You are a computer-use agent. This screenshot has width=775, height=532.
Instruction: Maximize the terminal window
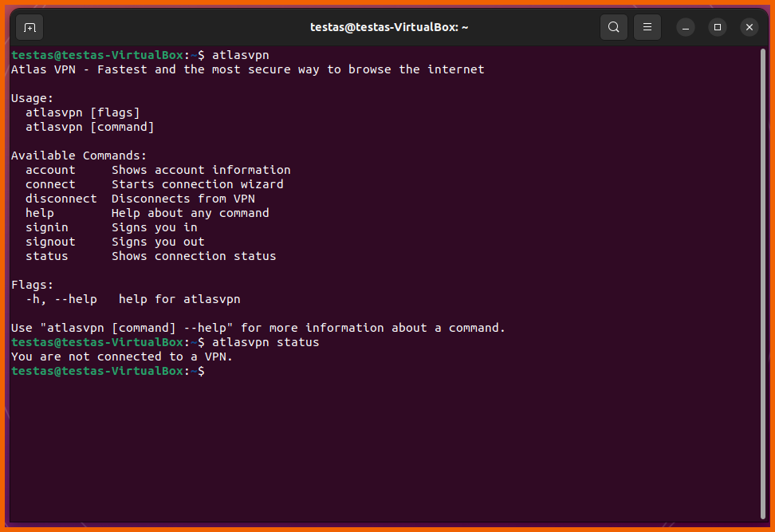[x=718, y=27]
